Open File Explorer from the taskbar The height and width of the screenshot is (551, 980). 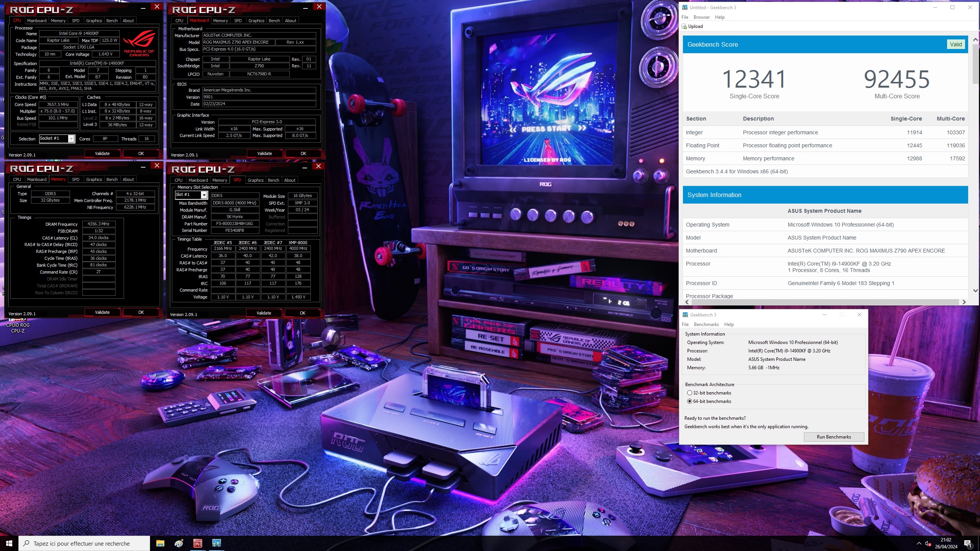(x=160, y=543)
